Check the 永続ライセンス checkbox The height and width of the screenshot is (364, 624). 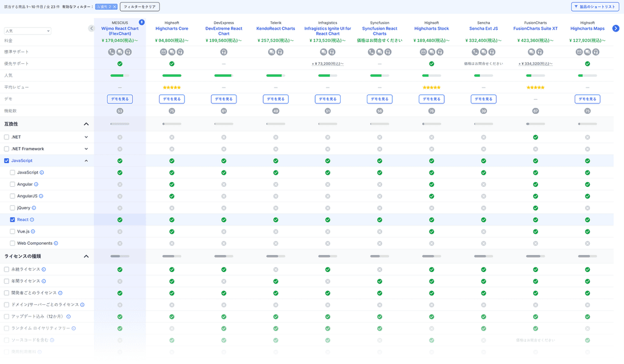coord(6,270)
